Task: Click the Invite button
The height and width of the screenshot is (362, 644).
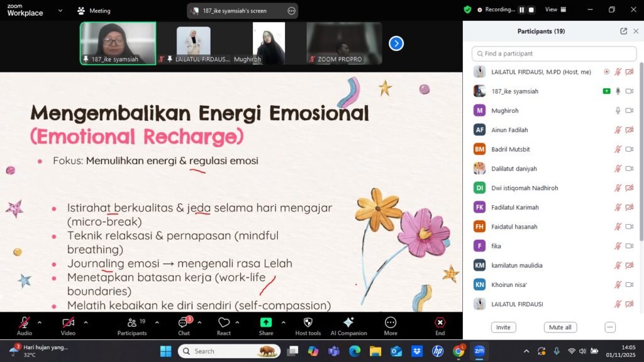Action: coord(503,327)
